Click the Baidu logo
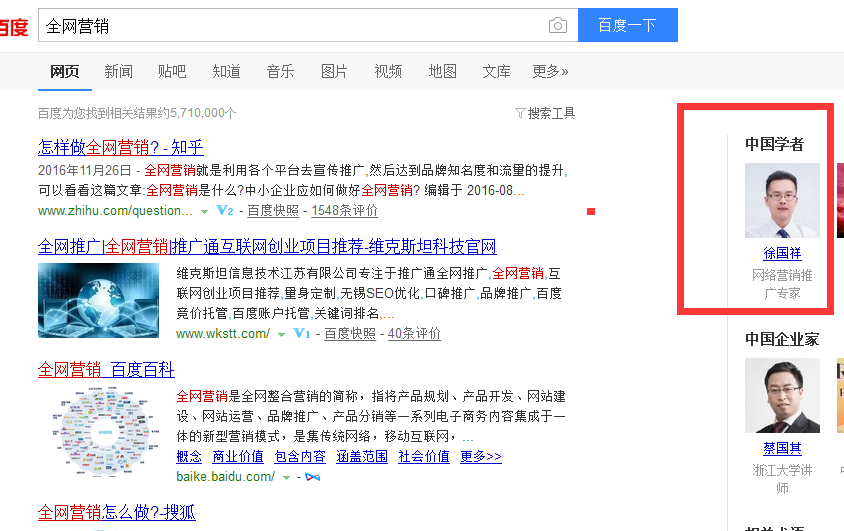 coord(13,27)
